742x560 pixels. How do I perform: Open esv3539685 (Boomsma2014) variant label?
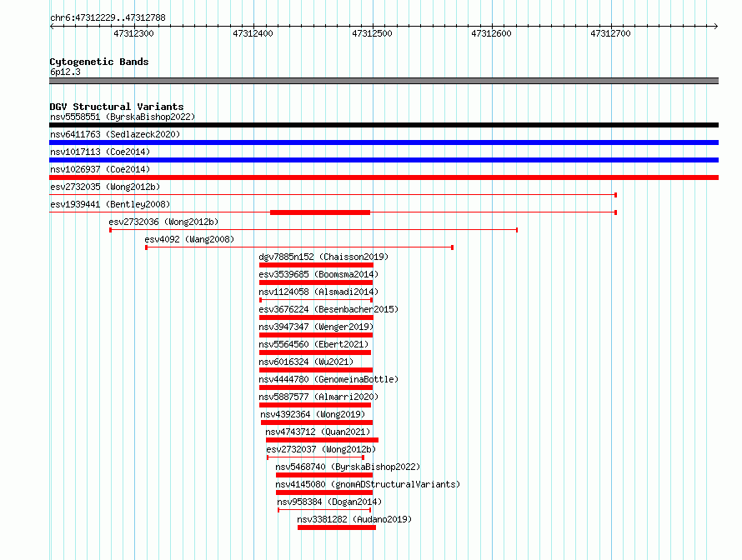(x=318, y=274)
